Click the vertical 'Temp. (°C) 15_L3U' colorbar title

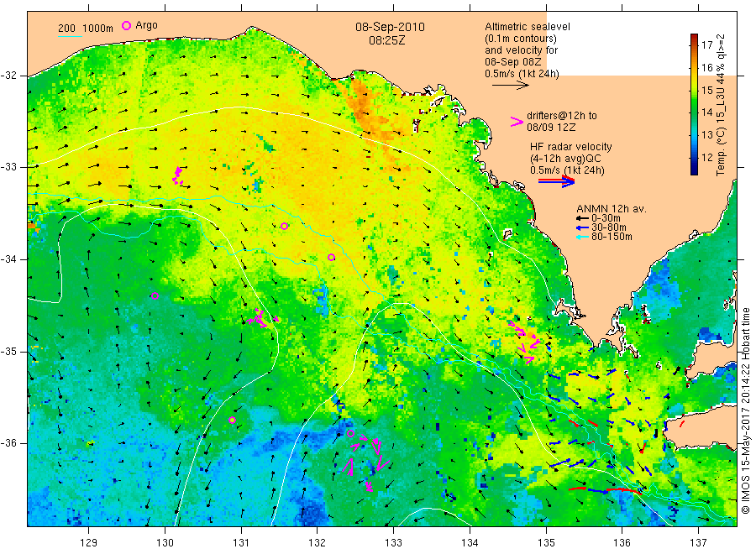coord(721,105)
